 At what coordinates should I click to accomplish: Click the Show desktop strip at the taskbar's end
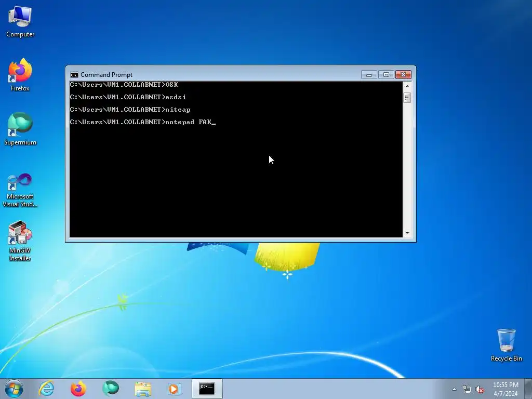click(x=528, y=389)
